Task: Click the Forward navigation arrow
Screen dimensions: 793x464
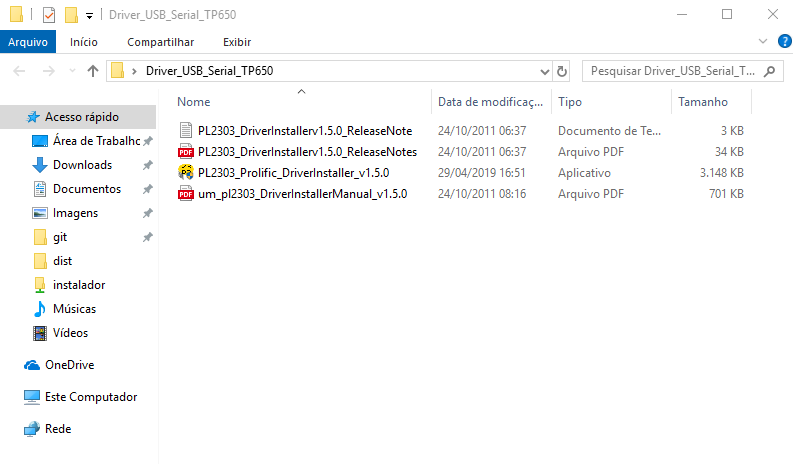Action: [49, 71]
